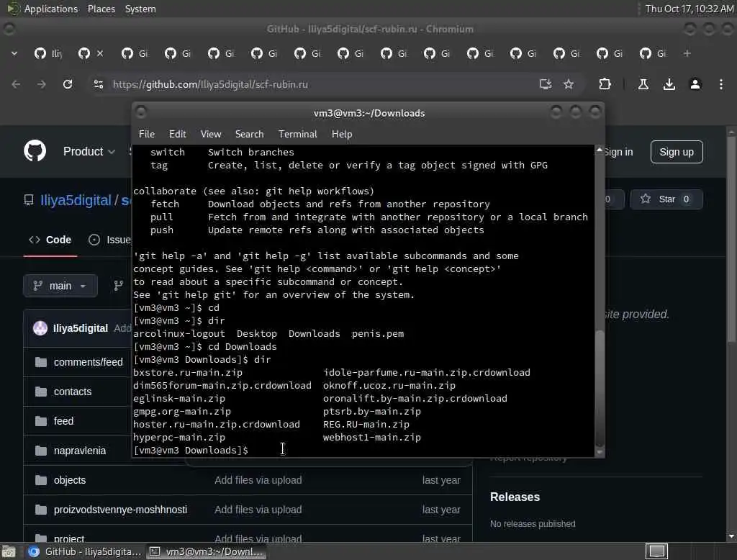Click the browser page vertical scrollbar

731,240
